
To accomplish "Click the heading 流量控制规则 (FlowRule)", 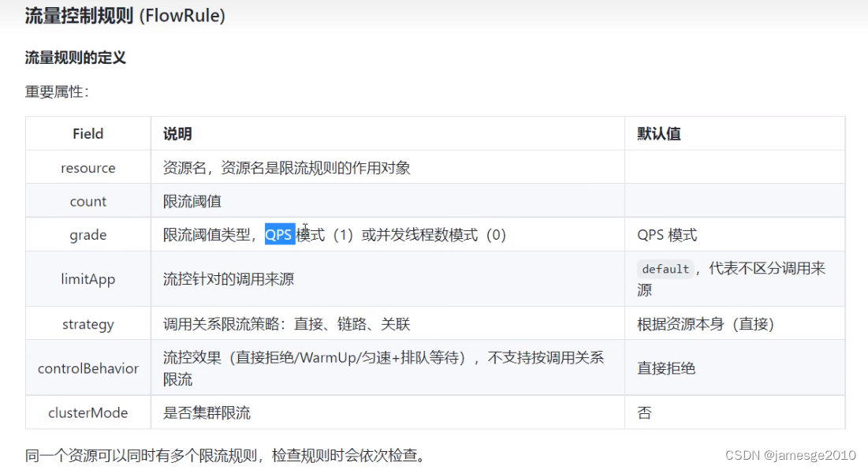I will (x=125, y=16).
